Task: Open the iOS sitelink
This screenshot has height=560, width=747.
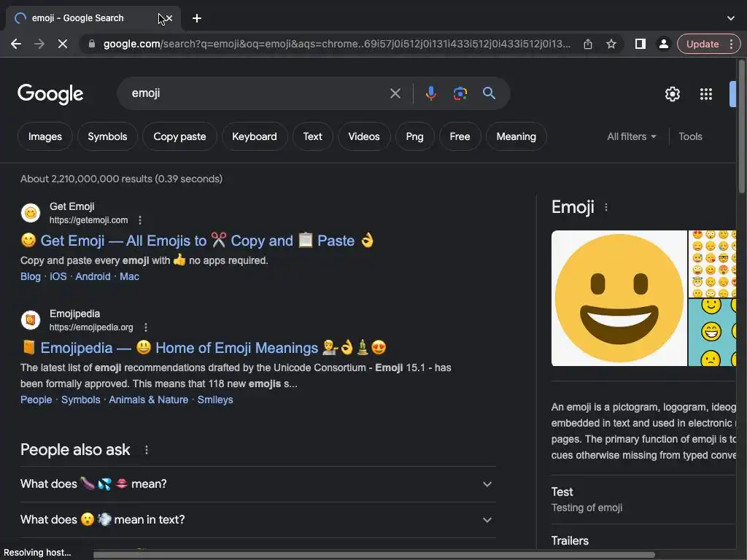Action: (x=58, y=276)
